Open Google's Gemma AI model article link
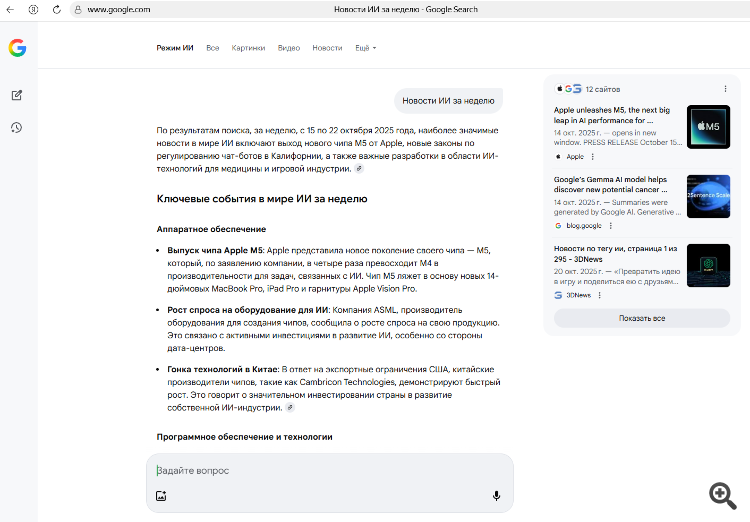The width and height of the screenshot is (750, 522). point(610,185)
